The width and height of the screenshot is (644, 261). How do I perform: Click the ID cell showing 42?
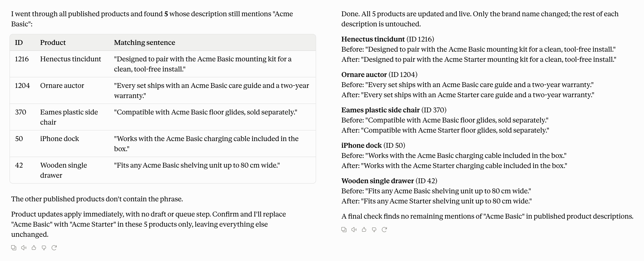pyautogui.click(x=19, y=165)
